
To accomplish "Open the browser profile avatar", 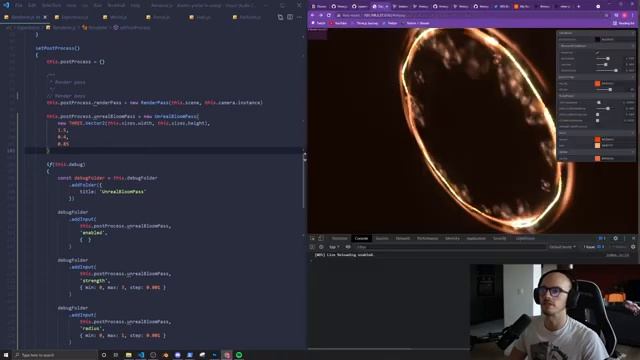I will [624, 15].
